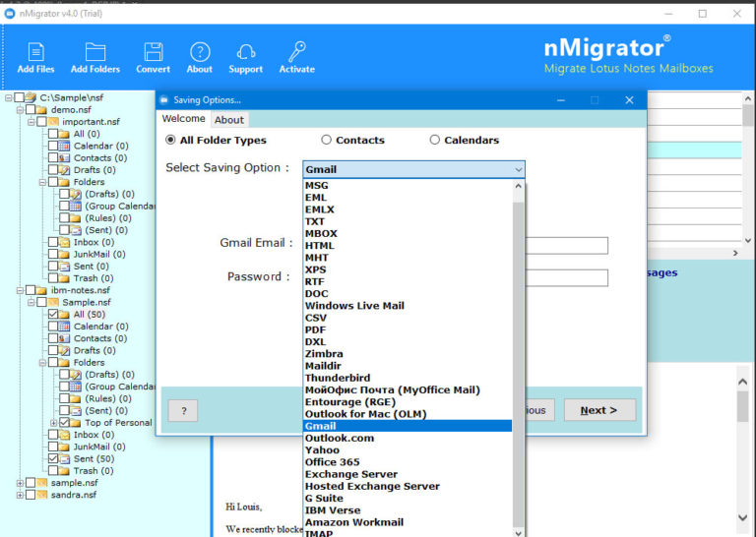Screen dimensions: 756x537
Task: Click the Gmail Email input field
Action: pyautogui.click(x=567, y=246)
